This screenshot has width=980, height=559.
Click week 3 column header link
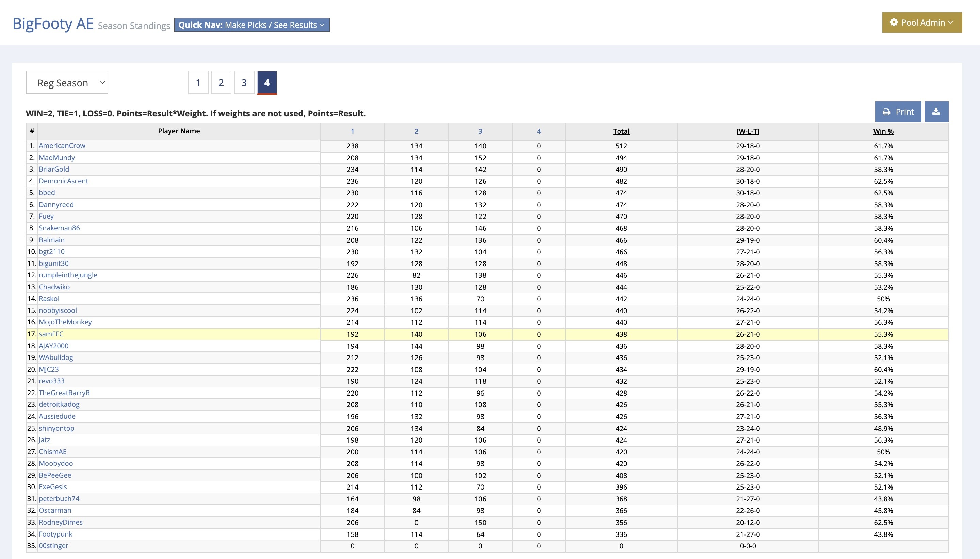(x=480, y=131)
